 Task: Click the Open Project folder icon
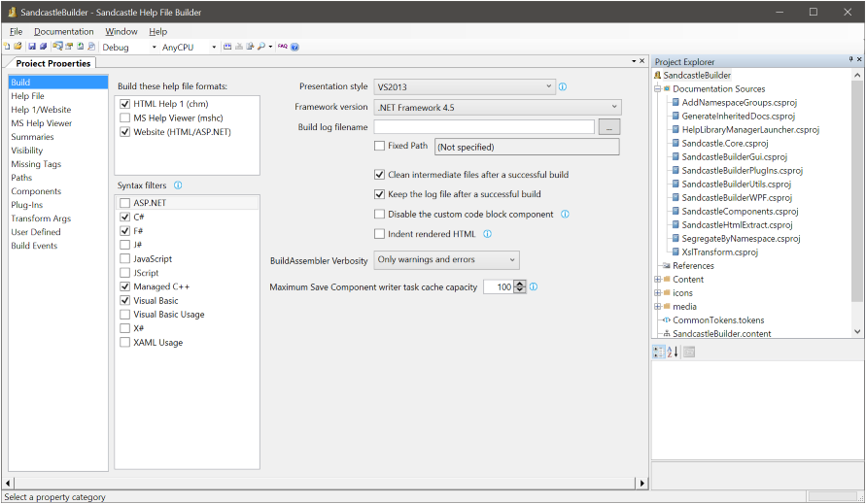click(x=17, y=47)
